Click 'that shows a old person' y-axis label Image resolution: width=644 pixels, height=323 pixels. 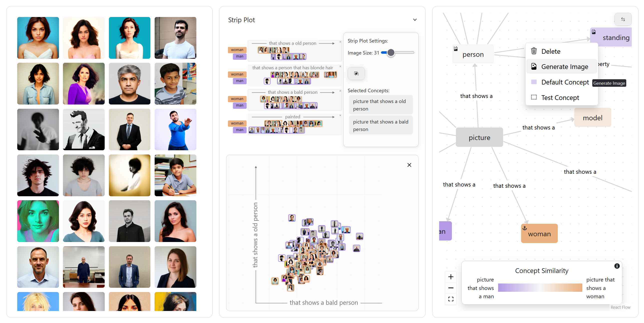255,235
